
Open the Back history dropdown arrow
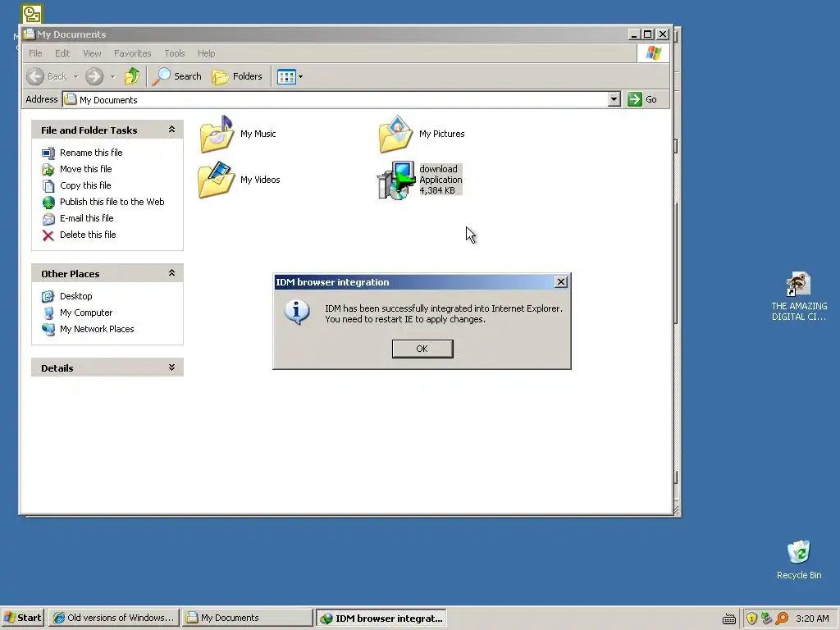[75, 76]
